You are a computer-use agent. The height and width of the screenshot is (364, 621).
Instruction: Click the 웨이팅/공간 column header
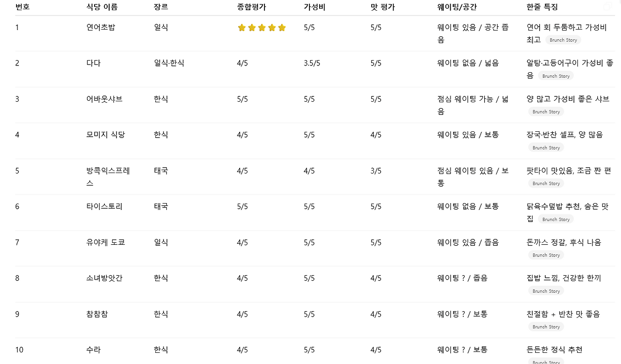click(x=458, y=7)
